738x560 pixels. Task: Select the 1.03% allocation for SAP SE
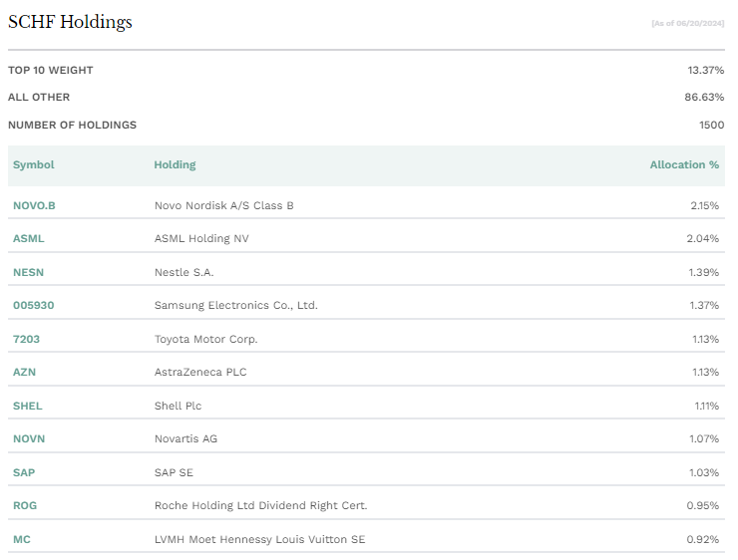click(x=704, y=472)
